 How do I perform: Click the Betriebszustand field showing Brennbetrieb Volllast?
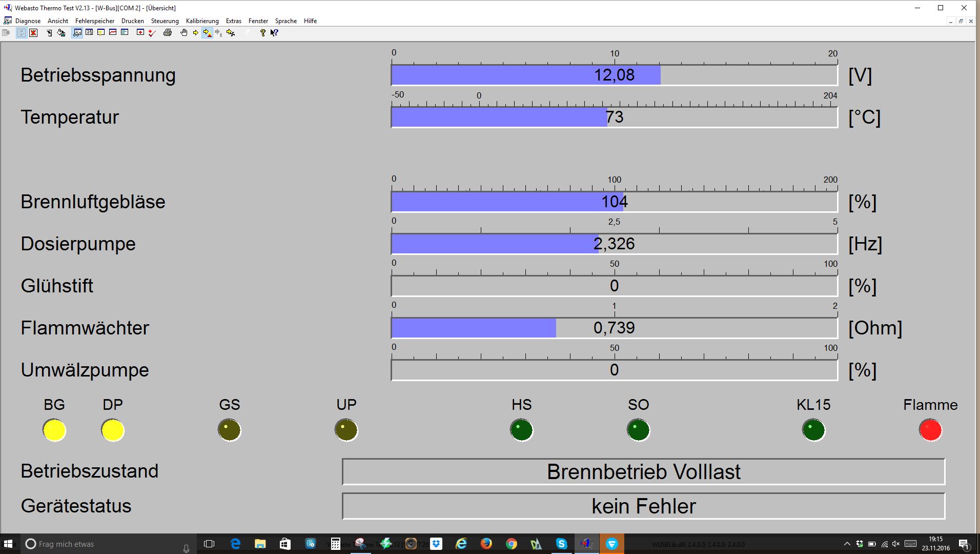tap(643, 472)
